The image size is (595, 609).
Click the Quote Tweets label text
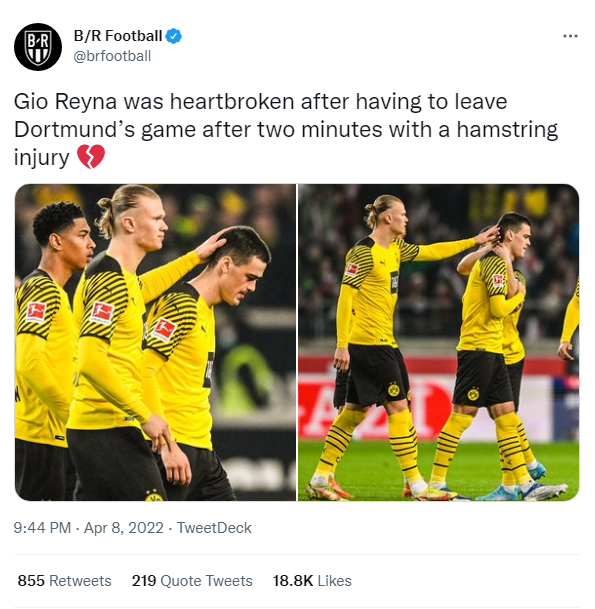(x=206, y=581)
